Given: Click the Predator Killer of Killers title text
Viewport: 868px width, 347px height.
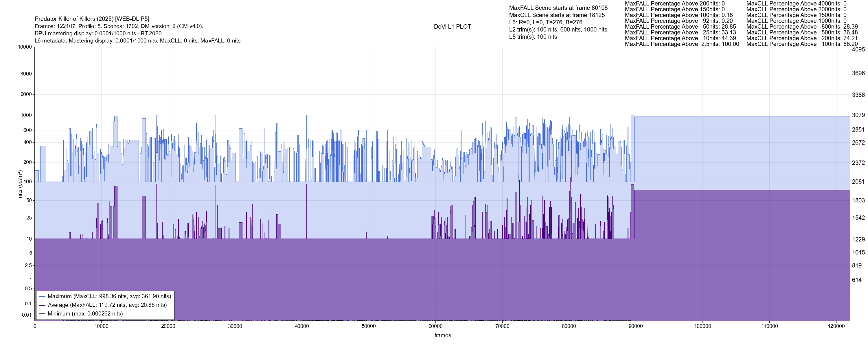Looking at the screenshot, I should tap(92, 19).
